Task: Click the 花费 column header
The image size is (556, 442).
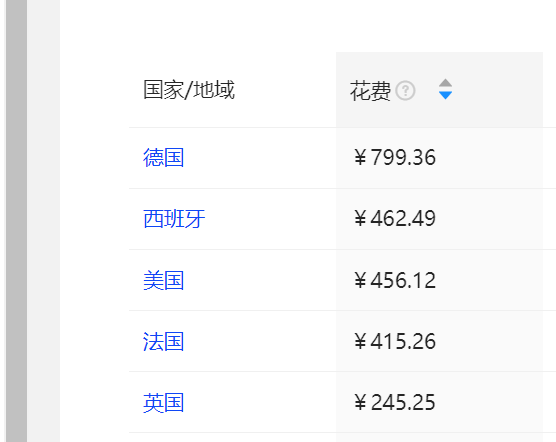Action: click(439, 90)
